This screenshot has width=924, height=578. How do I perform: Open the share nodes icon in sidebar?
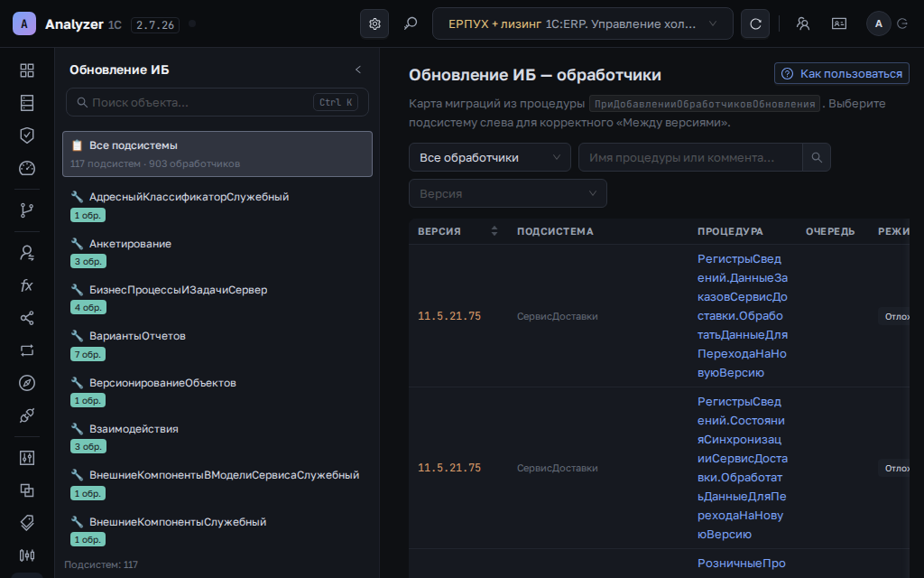(27, 319)
